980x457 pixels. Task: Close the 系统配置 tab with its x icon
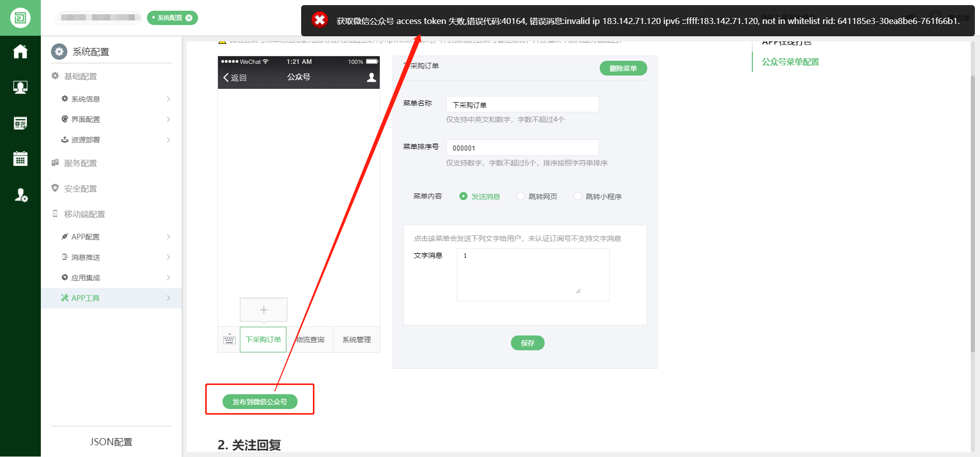pyautogui.click(x=189, y=18)
